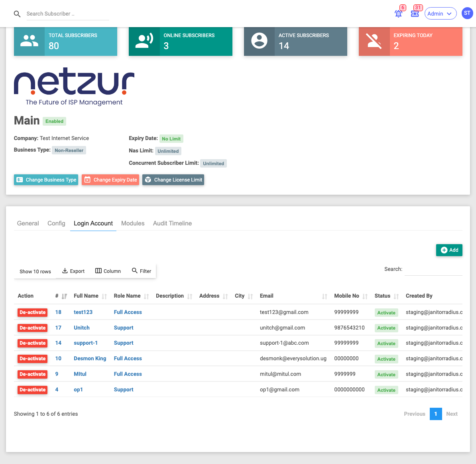
Task: Click the No Limit expiry badge
Action: 171,139
